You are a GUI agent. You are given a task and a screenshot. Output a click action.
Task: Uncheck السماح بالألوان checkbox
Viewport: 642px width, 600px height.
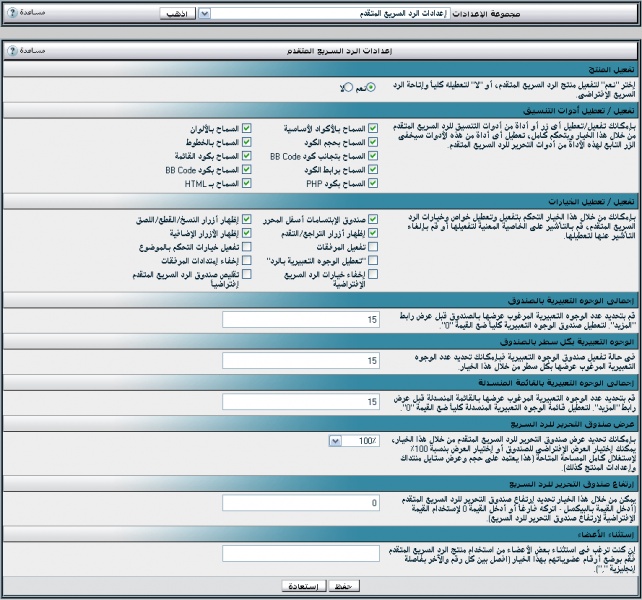(x=247, y=128)
